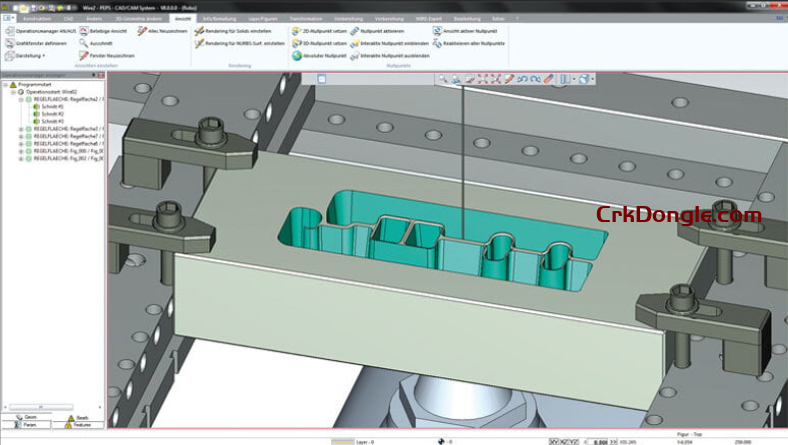Open the view cube dropdown arrow

pyautogui.click(x=594, y=78)
